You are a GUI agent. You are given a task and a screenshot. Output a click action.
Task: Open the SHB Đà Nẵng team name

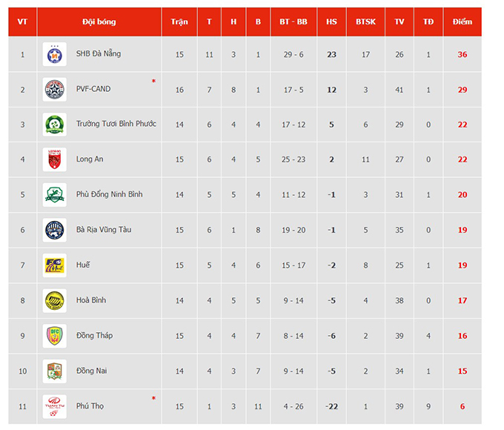(x=99, y=53)
